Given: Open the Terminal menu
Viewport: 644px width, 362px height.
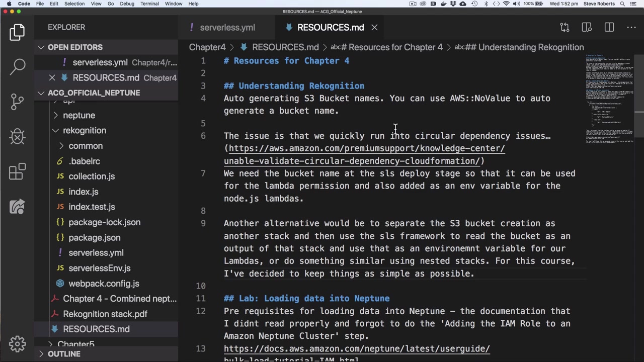Looking at the screenshot, I should 149,4.
